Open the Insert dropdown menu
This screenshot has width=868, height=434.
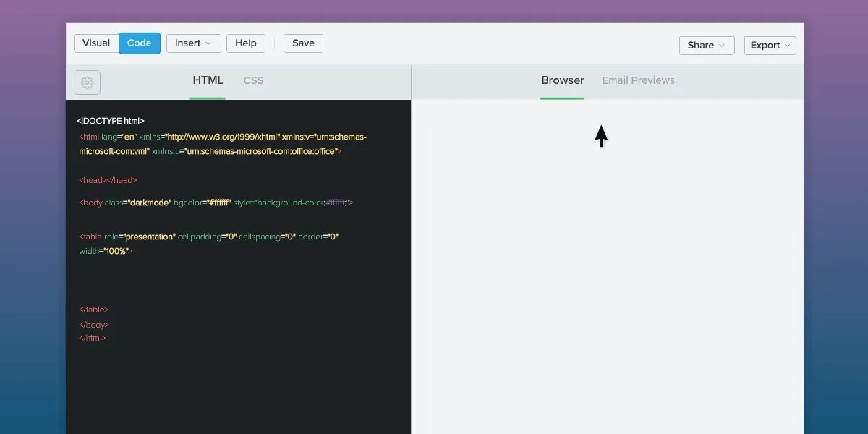tap(193, 43)
